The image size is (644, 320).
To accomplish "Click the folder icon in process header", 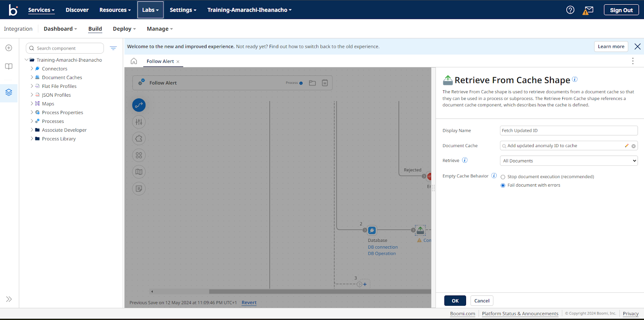I will point(312,83).
